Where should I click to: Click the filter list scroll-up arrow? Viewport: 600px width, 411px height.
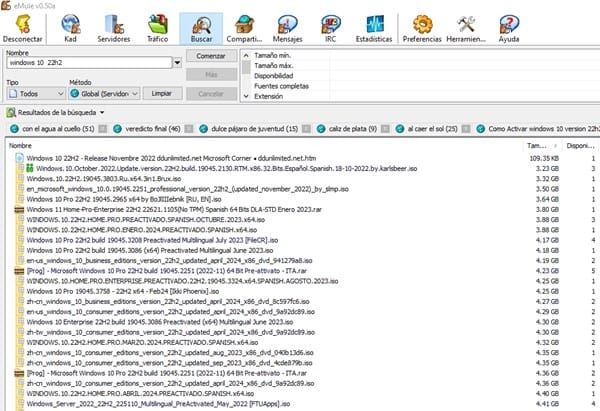click(246, 55)
